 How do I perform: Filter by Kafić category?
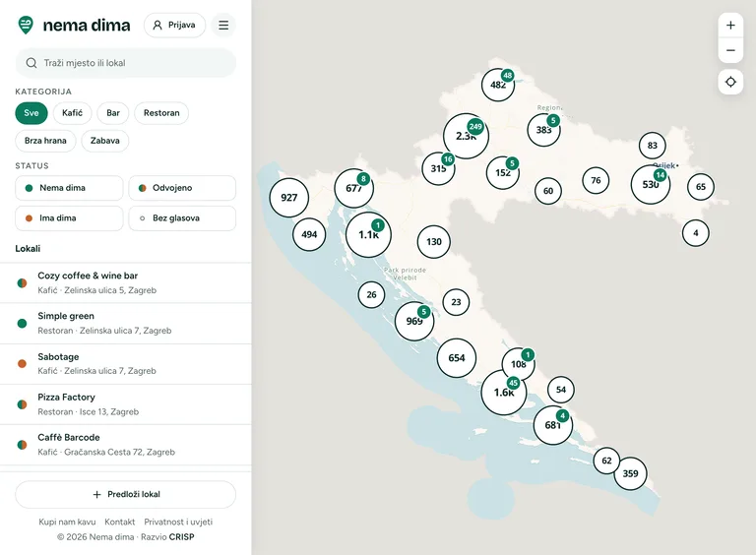[72, 113]
